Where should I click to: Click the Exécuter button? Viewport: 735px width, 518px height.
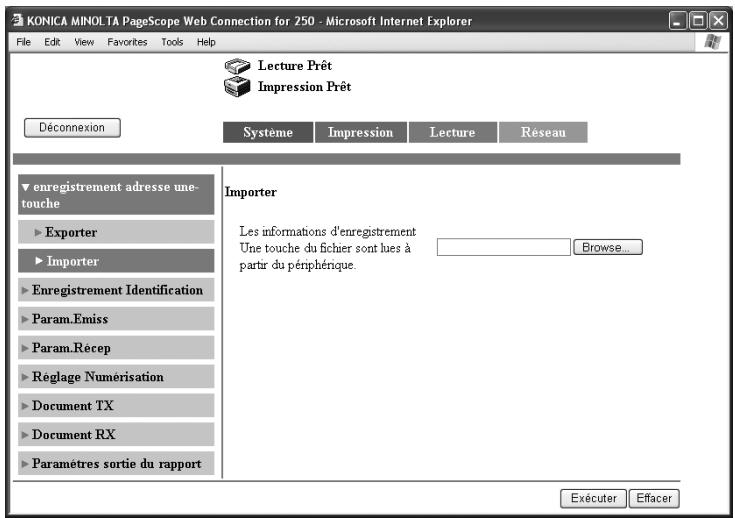tap(593, 498)
